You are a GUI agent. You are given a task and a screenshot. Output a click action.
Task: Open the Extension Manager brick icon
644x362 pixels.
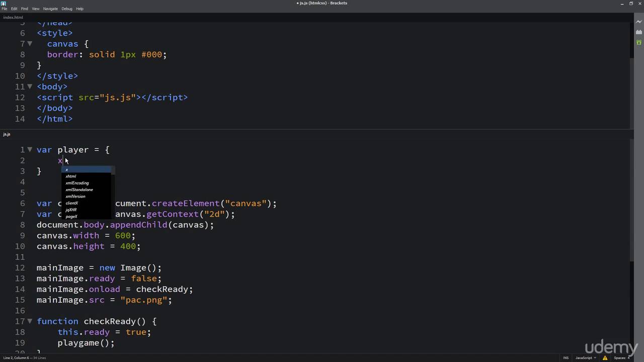point(639,32)
